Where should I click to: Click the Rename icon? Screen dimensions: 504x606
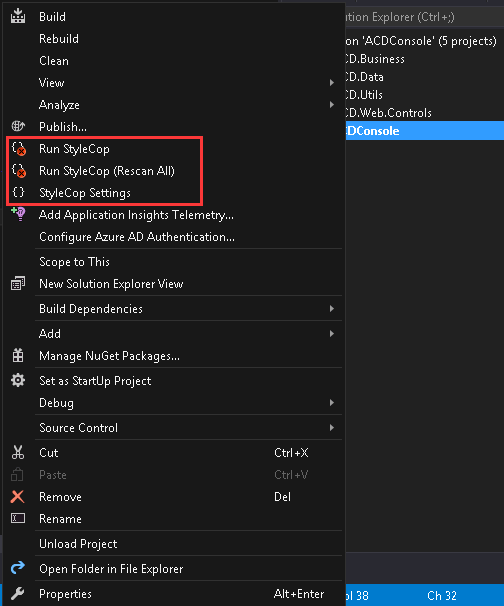18,518
